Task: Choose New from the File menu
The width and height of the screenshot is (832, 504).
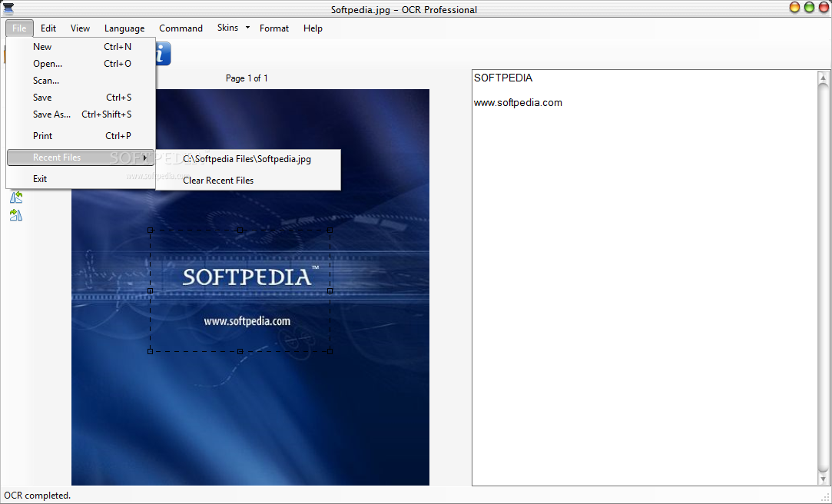Action: pyautogui.click(x=81, y=47)
